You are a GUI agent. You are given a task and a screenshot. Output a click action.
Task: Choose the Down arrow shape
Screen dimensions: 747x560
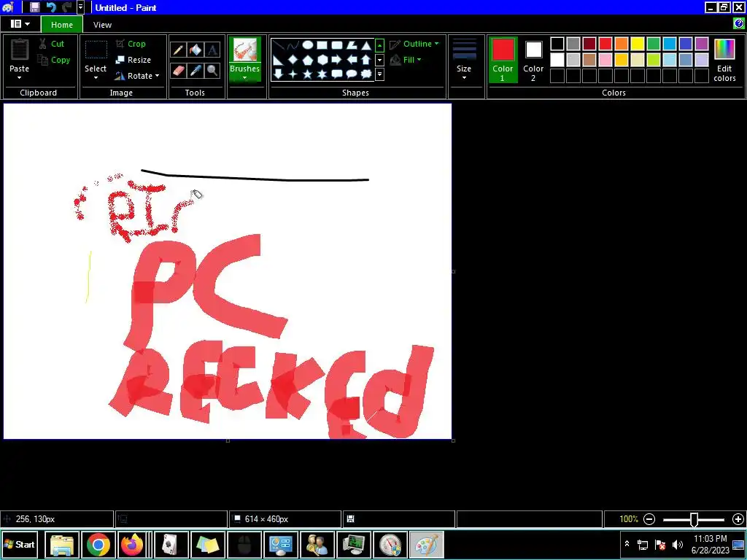[x=279, y=74]
